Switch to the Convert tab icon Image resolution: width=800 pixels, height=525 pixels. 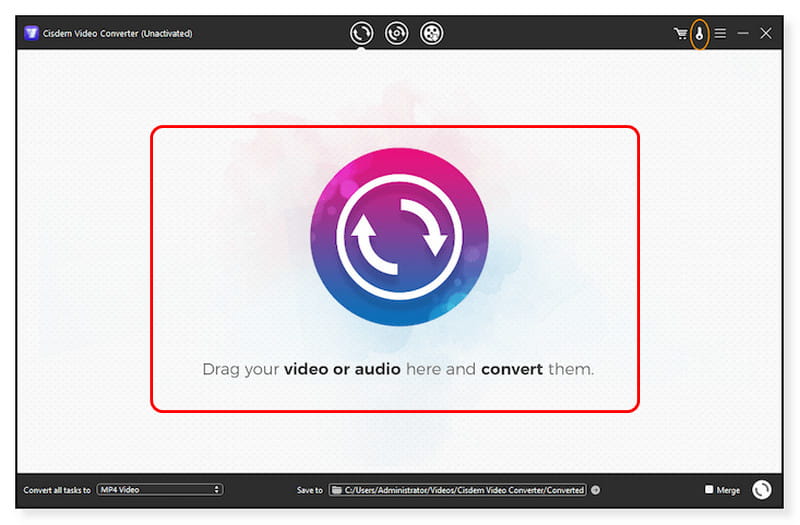coord(361,33)
